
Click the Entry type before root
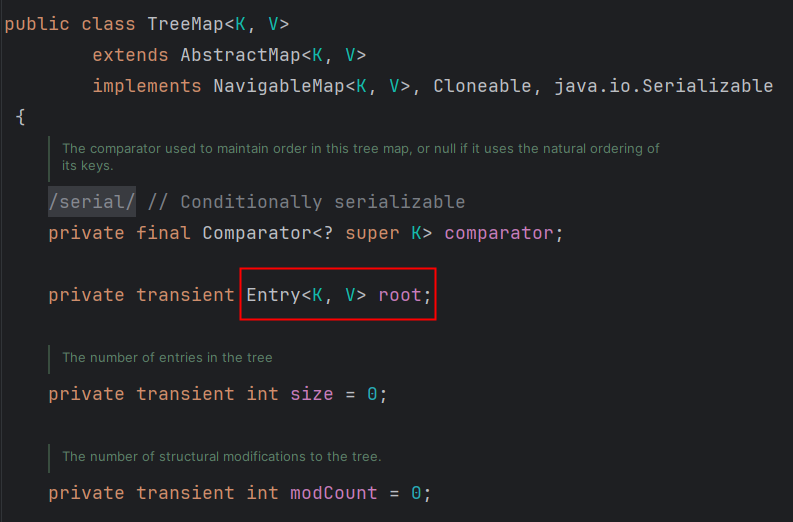click(274, 295)
